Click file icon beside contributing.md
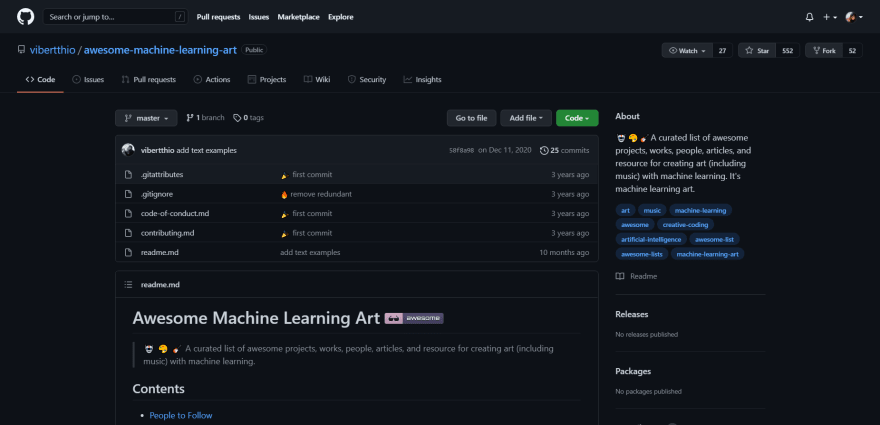880x425 pixels. pos(129,233)
